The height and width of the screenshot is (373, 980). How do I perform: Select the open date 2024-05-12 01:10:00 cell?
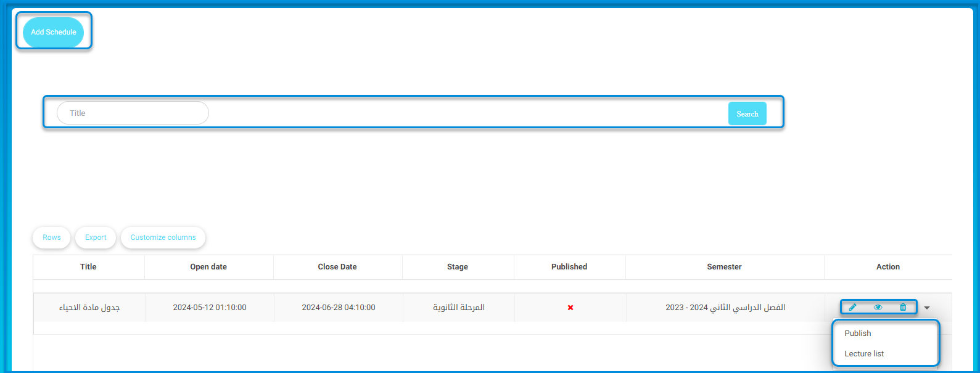[210, 308]
